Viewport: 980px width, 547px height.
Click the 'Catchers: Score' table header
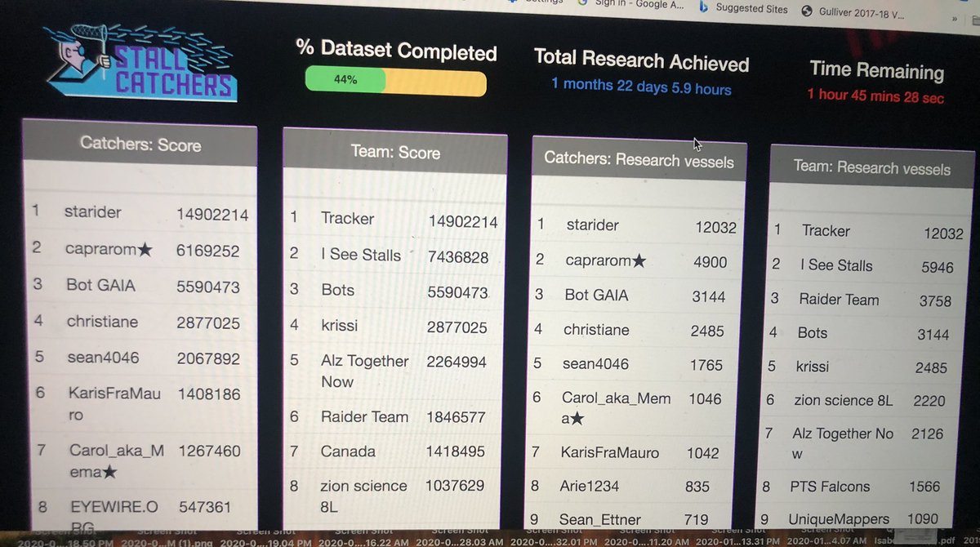140,144
